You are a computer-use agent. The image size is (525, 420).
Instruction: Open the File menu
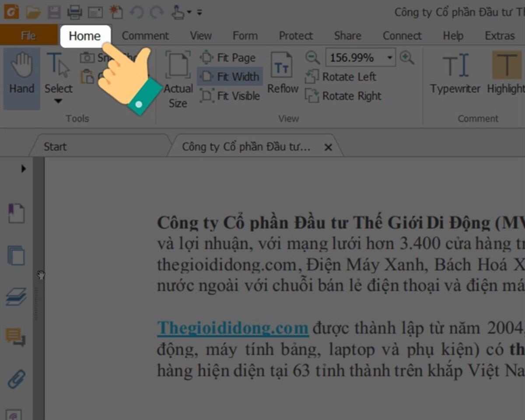pyautogui.click(x=28, y=35)
